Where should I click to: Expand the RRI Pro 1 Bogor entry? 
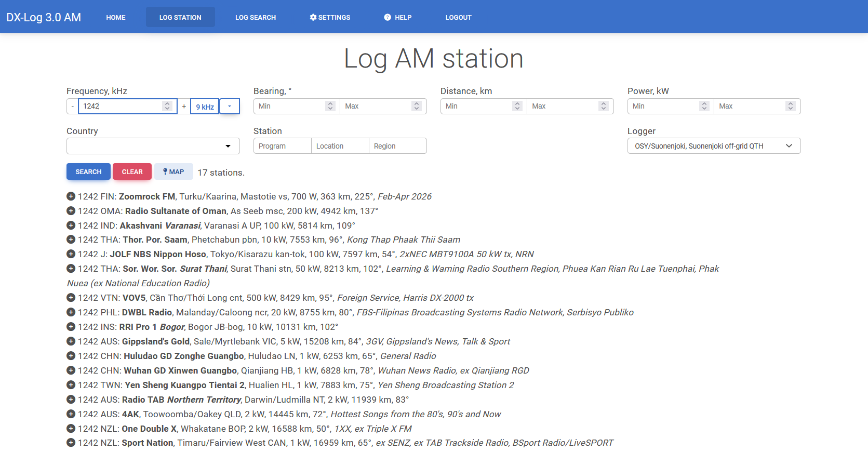click(x=71, y=327)
